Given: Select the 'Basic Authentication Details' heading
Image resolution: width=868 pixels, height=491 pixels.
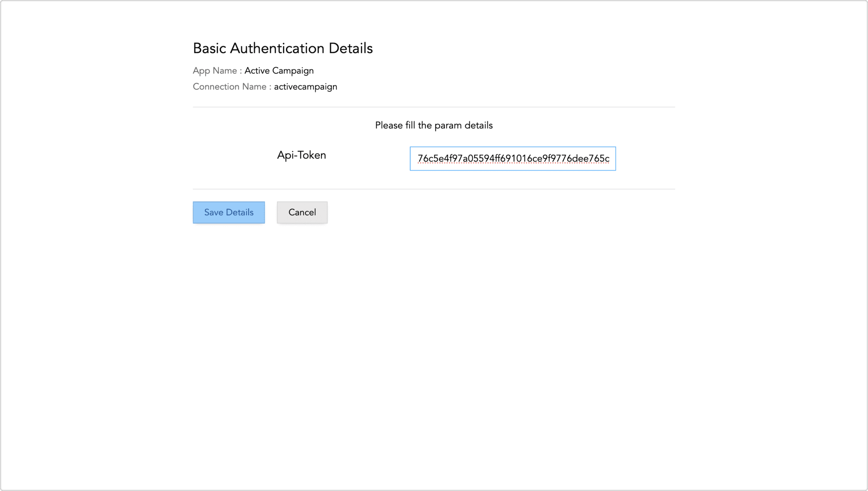Looking at the screenshot, I should click(283, 48).
